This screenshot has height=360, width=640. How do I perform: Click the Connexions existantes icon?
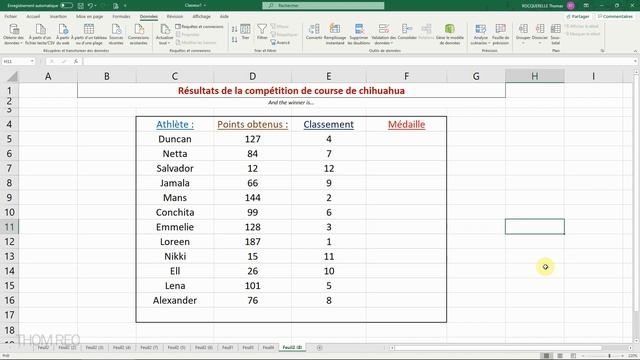pos(138,34)
